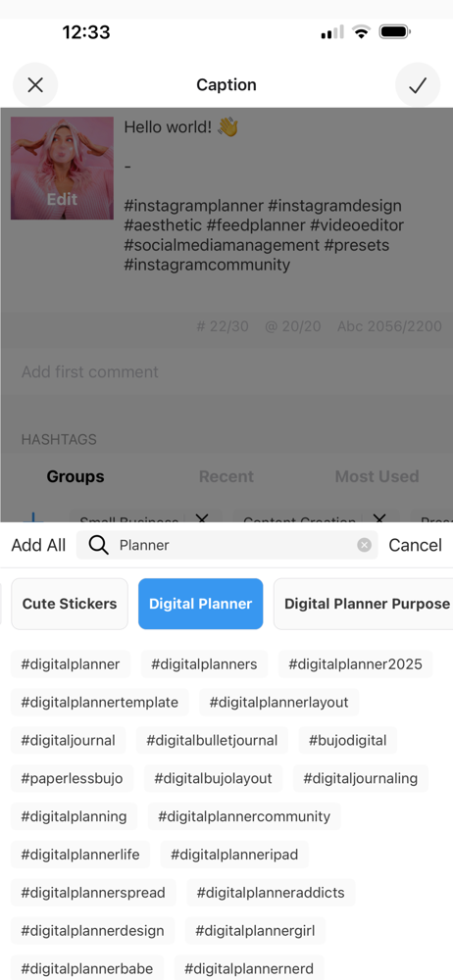453x980 pixels.
Task: Remove the Small Business hashtag group
Action: coord(201,518)
